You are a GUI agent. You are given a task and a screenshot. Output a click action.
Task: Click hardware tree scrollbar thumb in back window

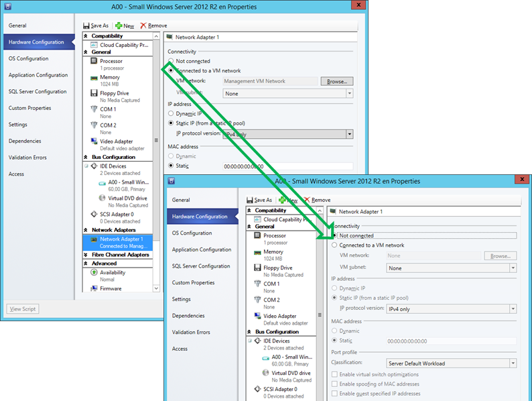[x=156, y=140]
